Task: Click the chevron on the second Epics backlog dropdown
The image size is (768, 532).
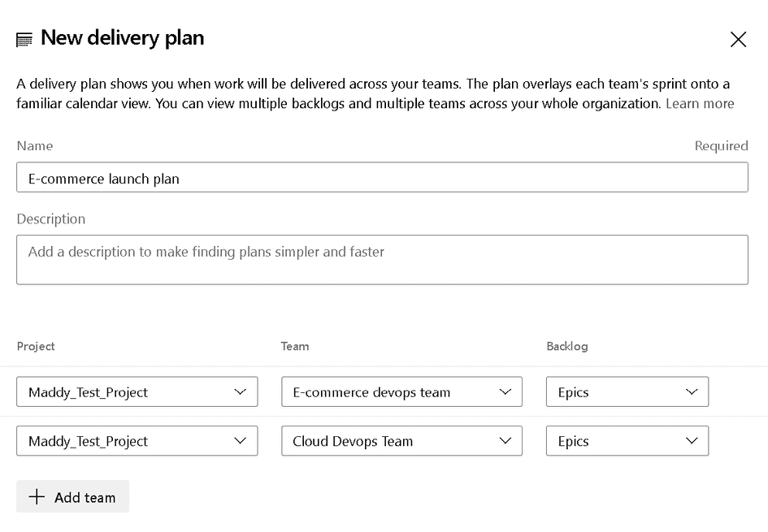Action: 692,441
